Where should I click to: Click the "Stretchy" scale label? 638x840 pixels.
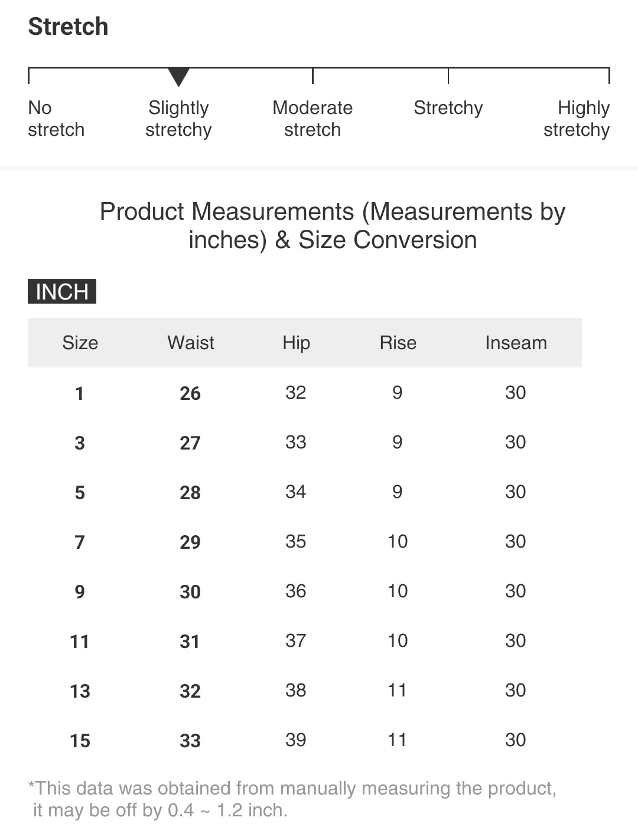point(448,108)
